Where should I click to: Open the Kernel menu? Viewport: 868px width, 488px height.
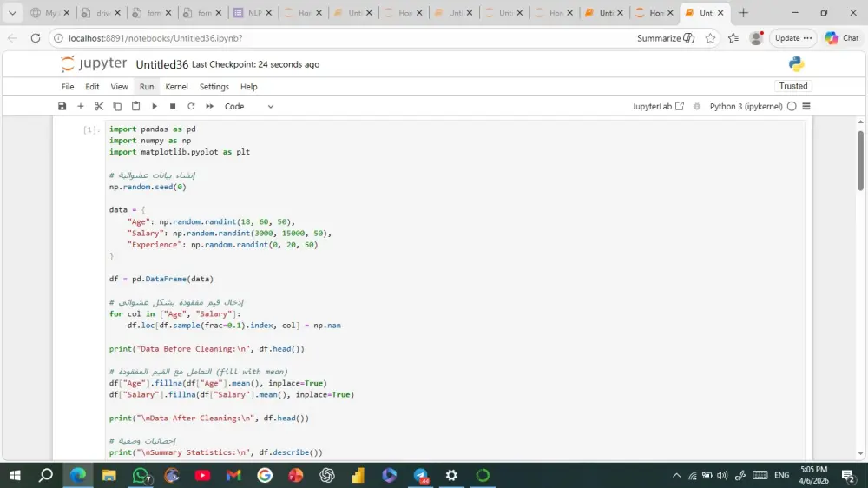coord(176,87)
